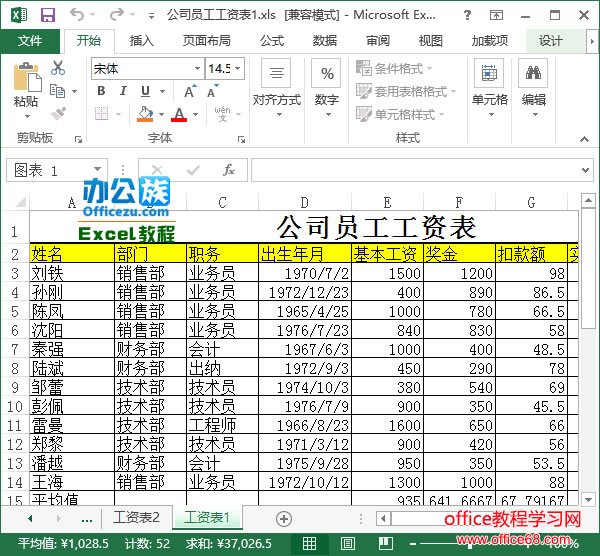The image size is (600, 556).
Task: Toggle Italic formatting
Action: (x=123, y=91)
